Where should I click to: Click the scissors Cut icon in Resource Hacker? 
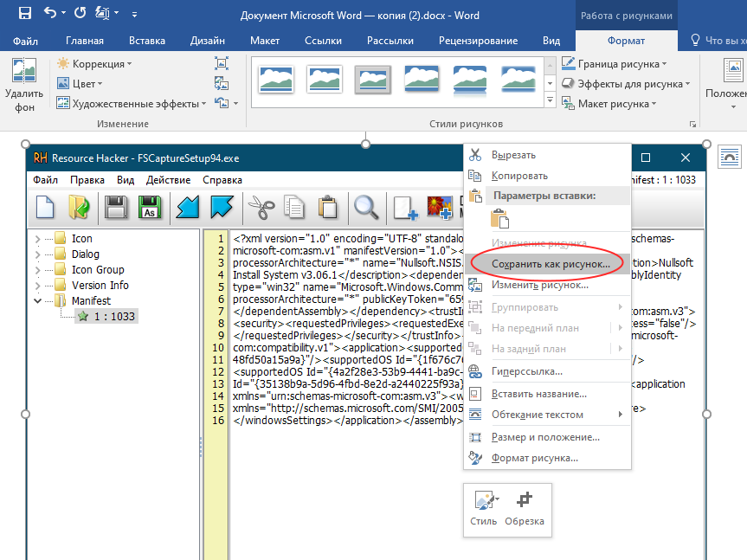tap(261, 208)
